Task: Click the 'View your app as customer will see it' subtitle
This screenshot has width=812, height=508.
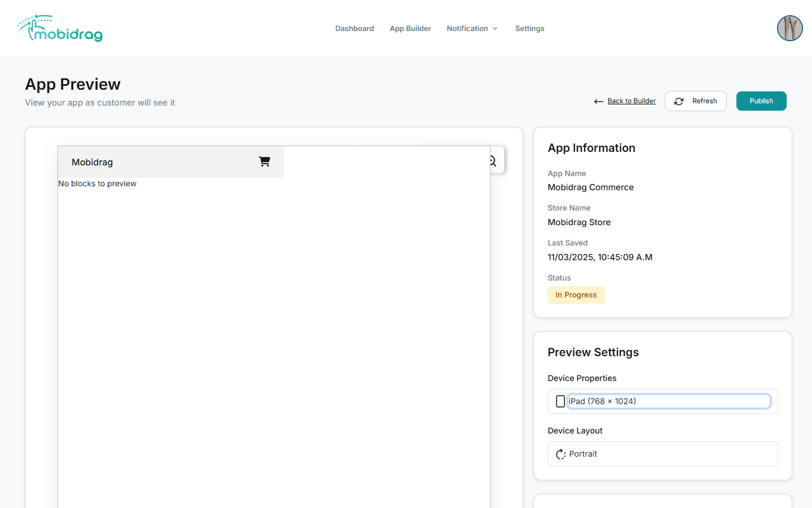Action: click(100, 103)
